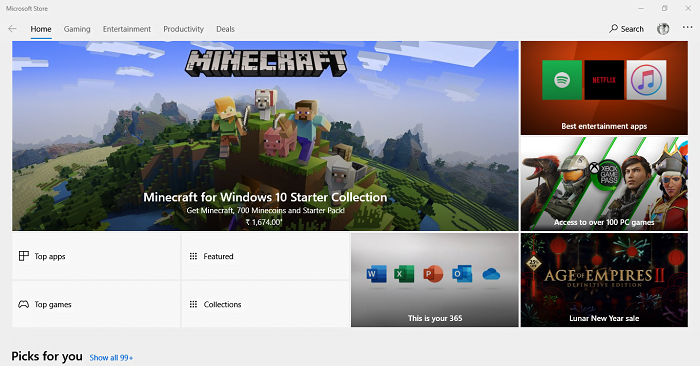
Task: Click the Minecraft for Windows 10 Starter Collection title
Action: click(265, 197)
